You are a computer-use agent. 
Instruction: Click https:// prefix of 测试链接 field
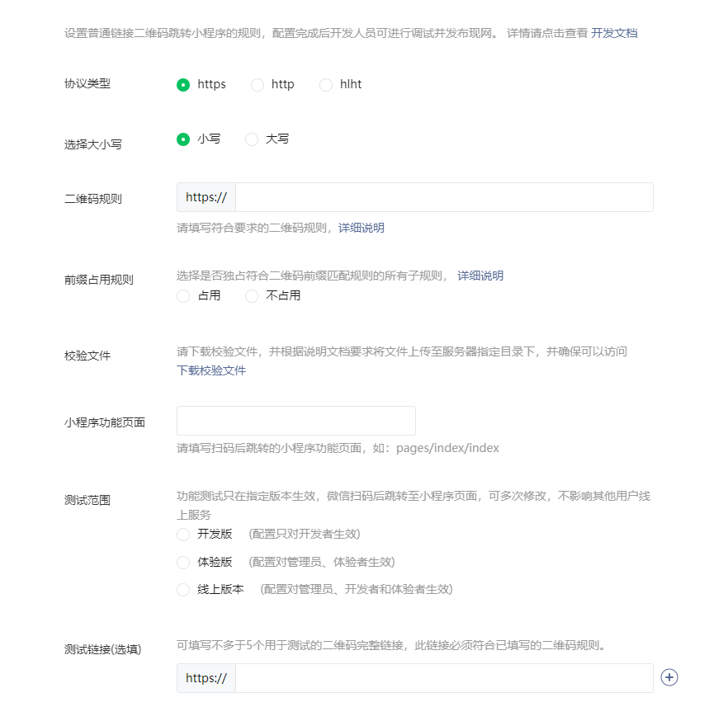[x=206, y=678]
